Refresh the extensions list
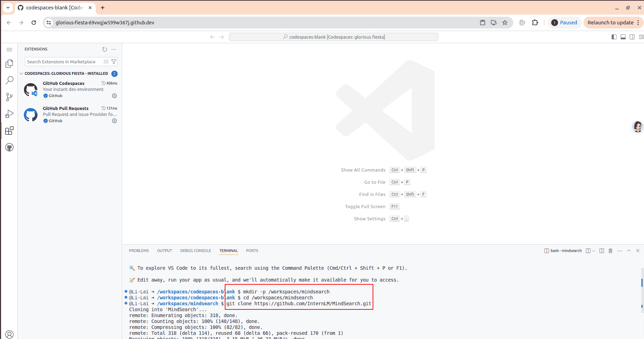This screenshot has width=644, height=339. pos(104,49)
